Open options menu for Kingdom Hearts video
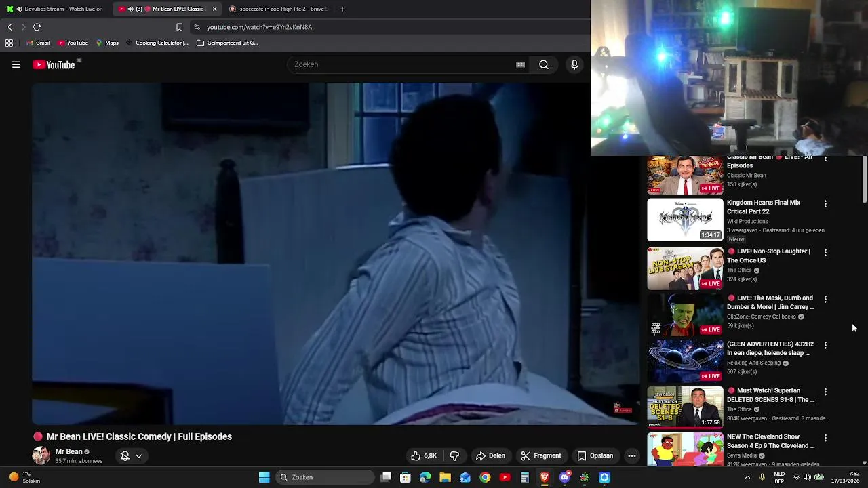 pyautogui.click(x=825, y=203)
